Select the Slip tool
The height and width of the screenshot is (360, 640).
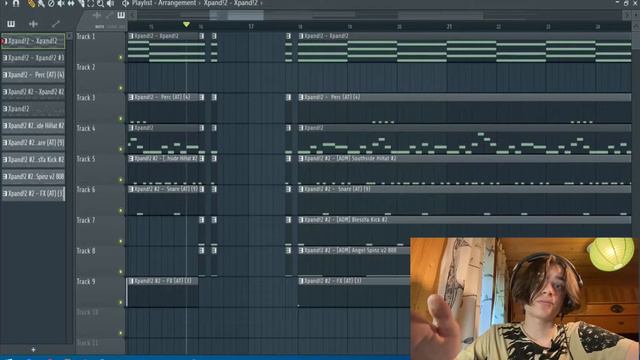[71, 4]
